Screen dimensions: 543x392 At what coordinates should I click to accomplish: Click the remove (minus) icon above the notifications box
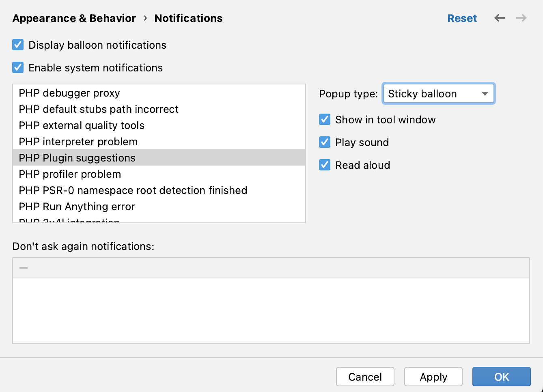pyautogui.click(x=23, y=267)
